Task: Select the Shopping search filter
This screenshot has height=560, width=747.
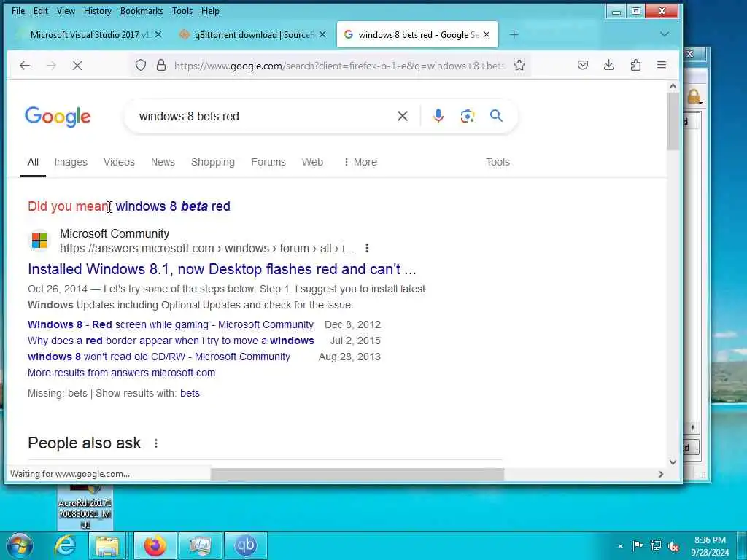Action: pyautogui.click(x=212, y=162)
